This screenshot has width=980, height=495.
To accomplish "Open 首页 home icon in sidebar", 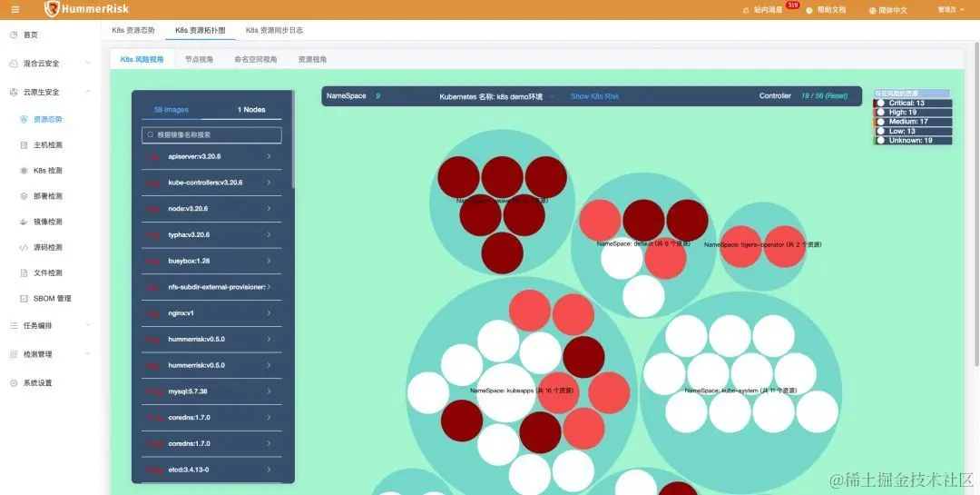I will pyautogui.click(x=14, y=35).
